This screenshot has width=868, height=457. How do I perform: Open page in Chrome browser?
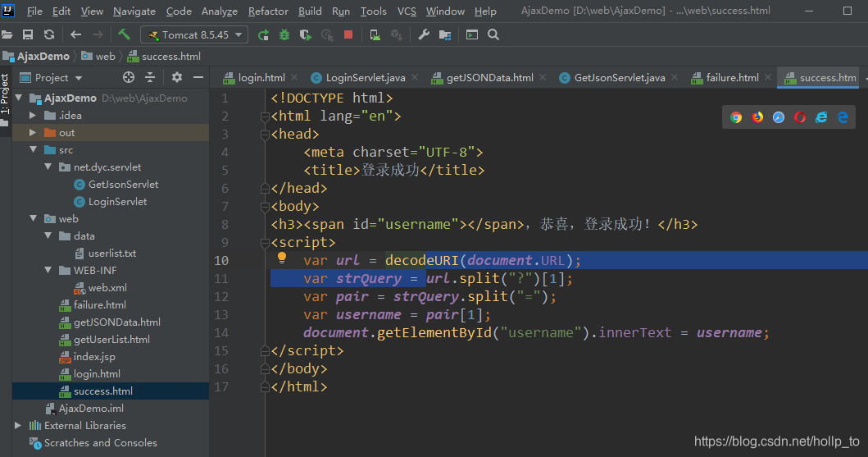click(x=736, y=117)
